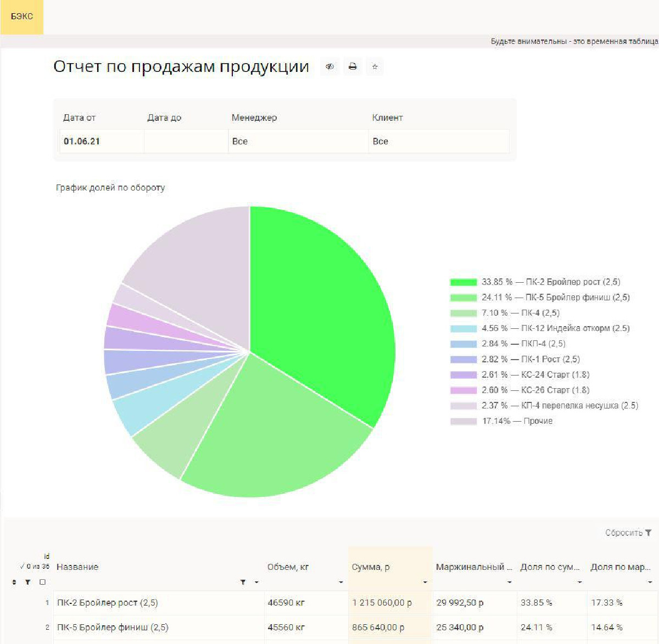Open the Название column dropdown arrow
This screenshot has width=659, height=644.
tap(256, 582)
